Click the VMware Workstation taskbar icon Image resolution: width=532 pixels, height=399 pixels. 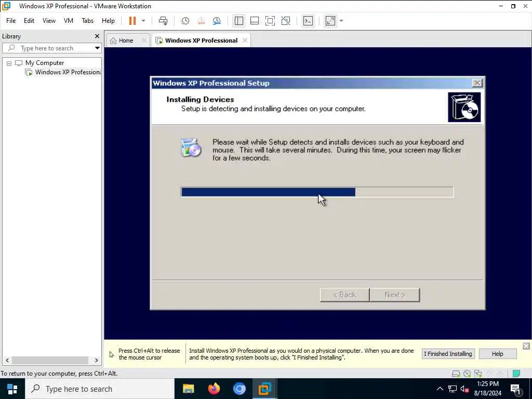(x=264, y=389)
